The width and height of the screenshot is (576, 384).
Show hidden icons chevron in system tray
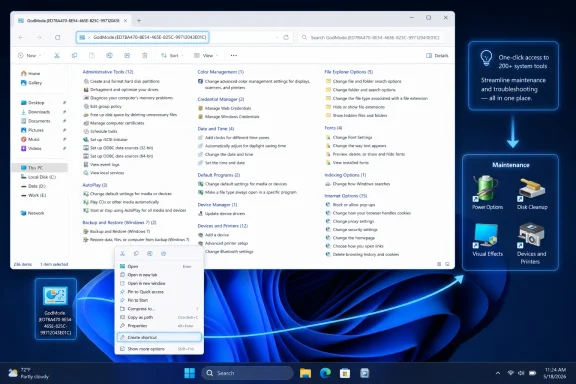click(498, 373)
